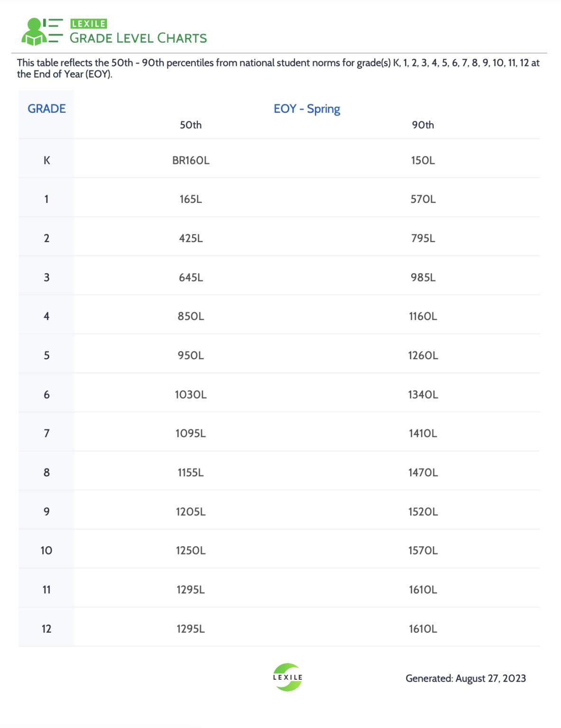Click grade 1 row label
The width and height of the screenshot is (561, 728).
(46, 199)
